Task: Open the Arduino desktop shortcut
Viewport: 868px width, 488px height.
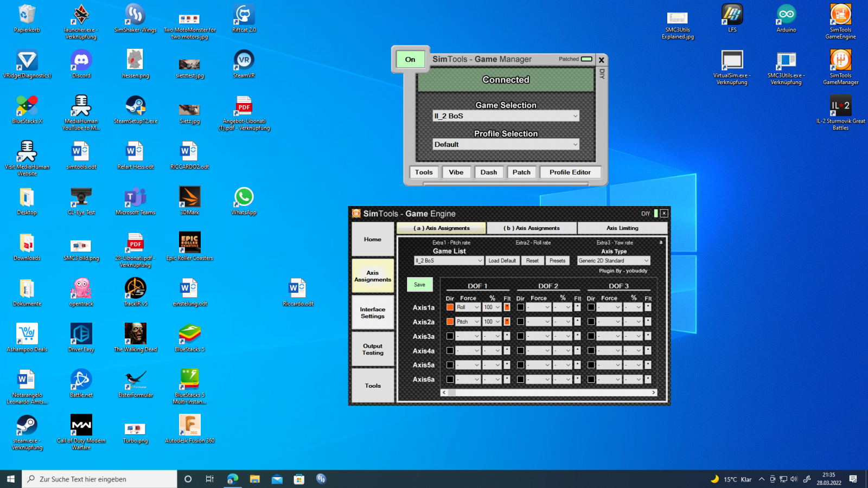Action: (786, 16)
